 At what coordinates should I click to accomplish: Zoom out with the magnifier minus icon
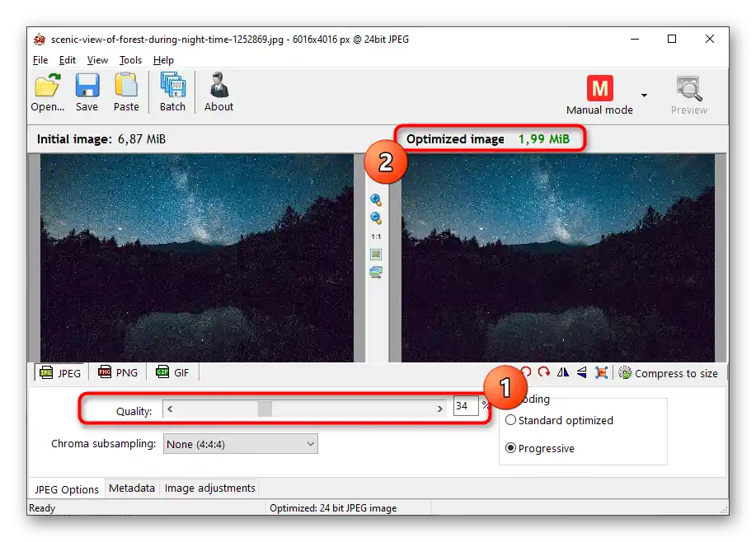pyautogui.click(x=376, y=218)
